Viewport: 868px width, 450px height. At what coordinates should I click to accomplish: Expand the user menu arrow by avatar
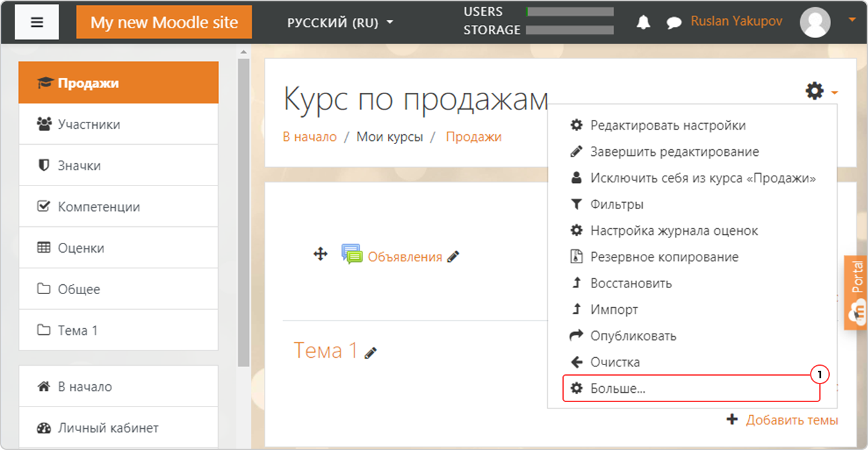click(x=852, y=20)
